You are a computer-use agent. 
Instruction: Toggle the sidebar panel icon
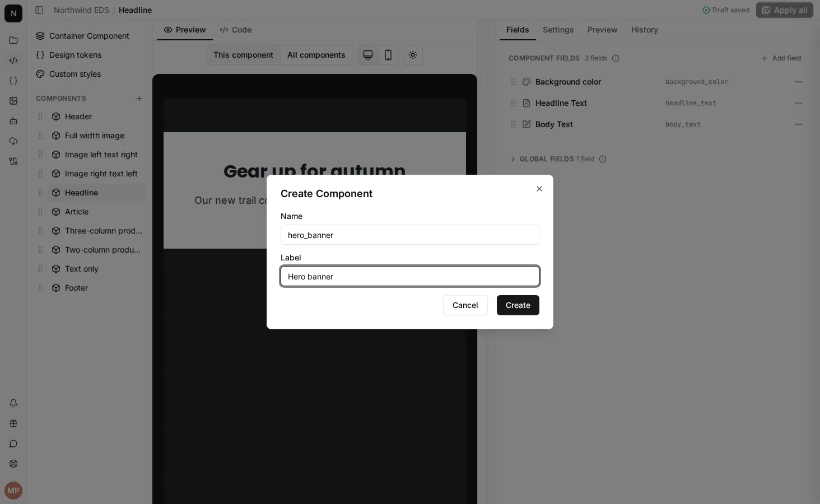(39, 10)
